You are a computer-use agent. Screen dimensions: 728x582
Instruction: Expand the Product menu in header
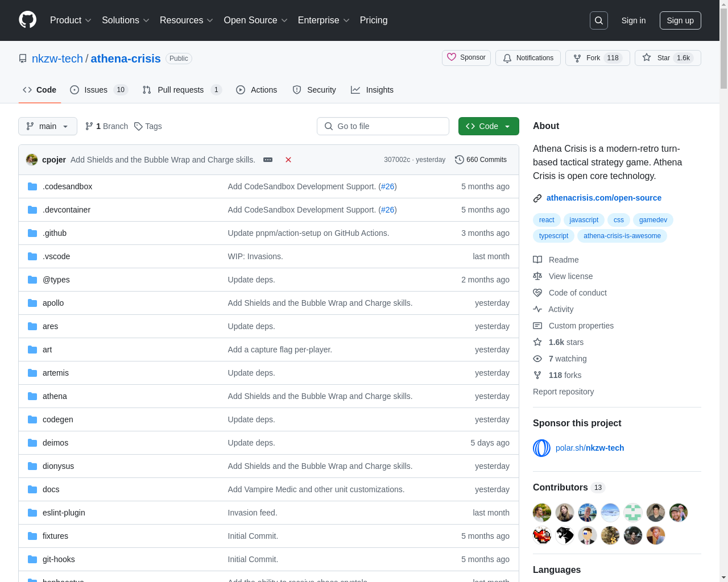click(71, 20)
